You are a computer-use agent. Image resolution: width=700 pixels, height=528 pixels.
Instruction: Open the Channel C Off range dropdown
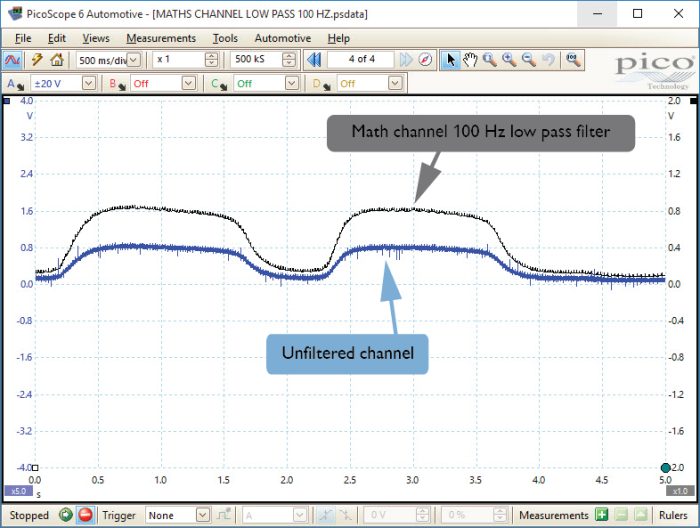point(292,83)
